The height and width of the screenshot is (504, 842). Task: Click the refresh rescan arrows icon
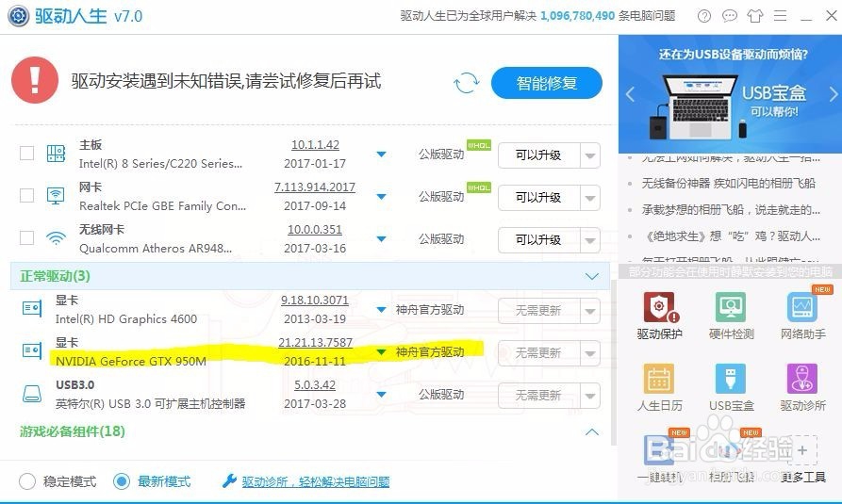pos(466,83)
